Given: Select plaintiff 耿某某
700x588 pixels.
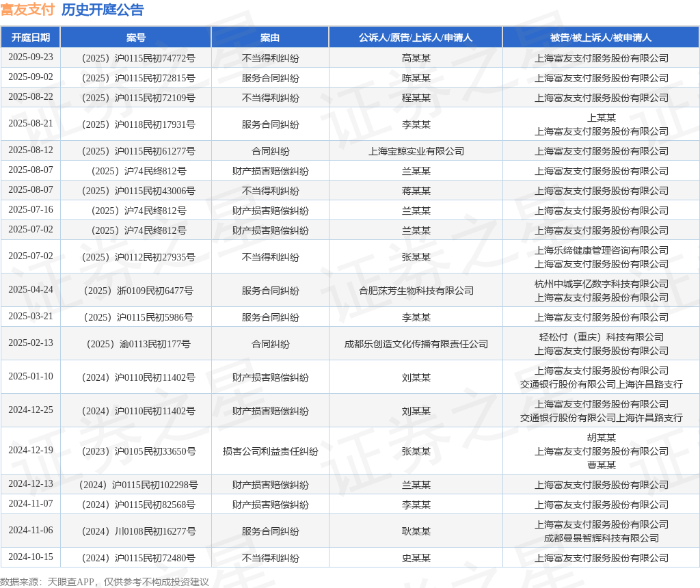Looking at the screenshot, I should pos(416,531).
